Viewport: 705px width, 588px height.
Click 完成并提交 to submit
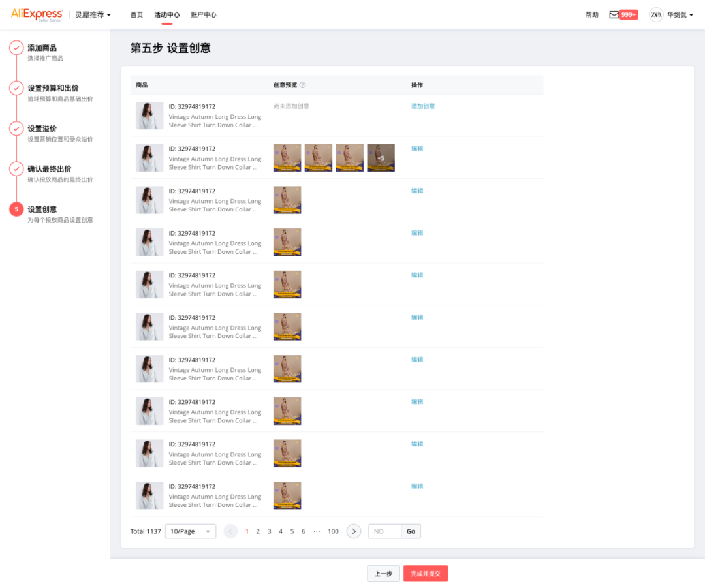pyautogui.click(x=425, y=573)
